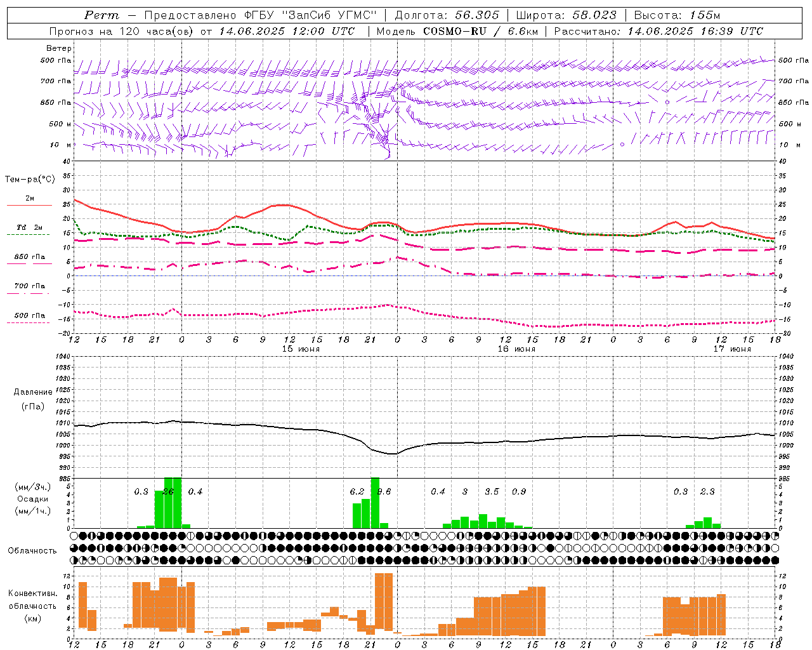This screenshot has height=650, width=812.
Task: Click the "Облачность" cloud cover label
Action: click(x=32, y=551)
